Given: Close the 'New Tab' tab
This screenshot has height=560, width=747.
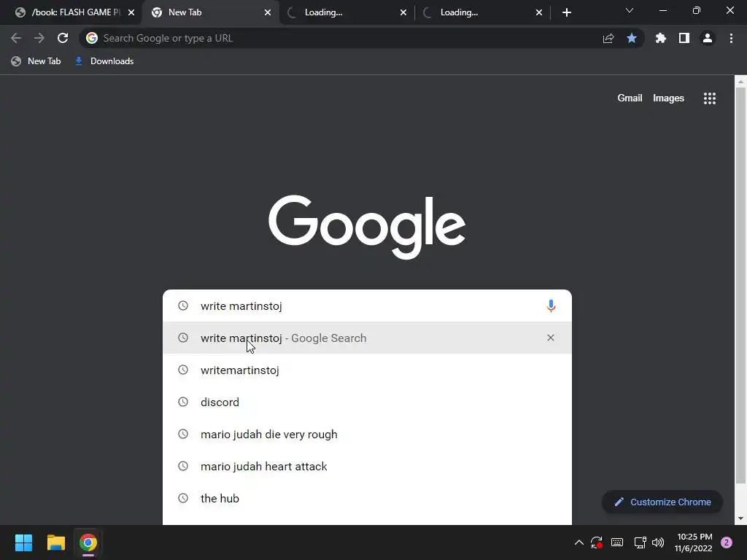Looking at the screenshot, I should [268, 12].
